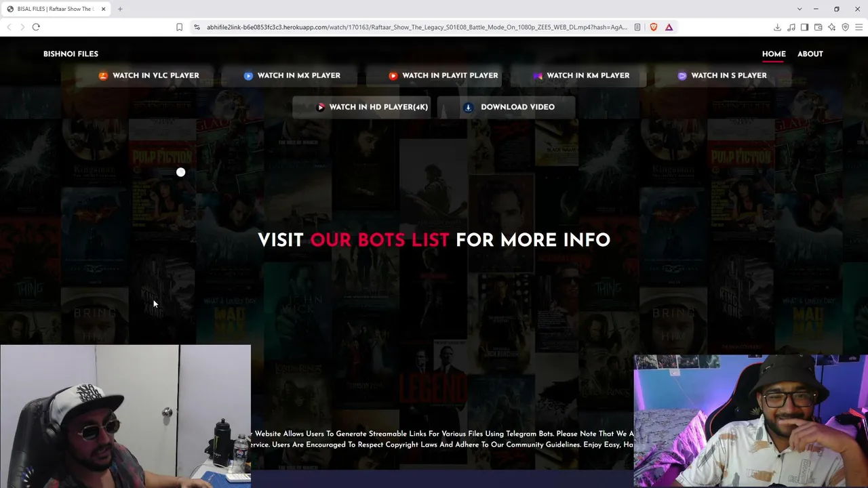This screenshot has height=488, width=868.
Task: Select the BISAL FILES browser tab
Action: [x=56, y=9]
